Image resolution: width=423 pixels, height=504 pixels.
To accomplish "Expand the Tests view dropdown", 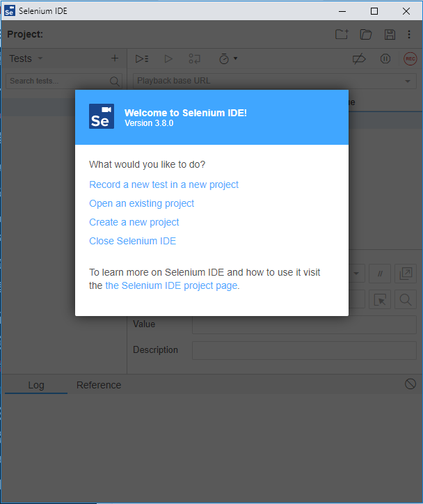I will tap(40, 58).
